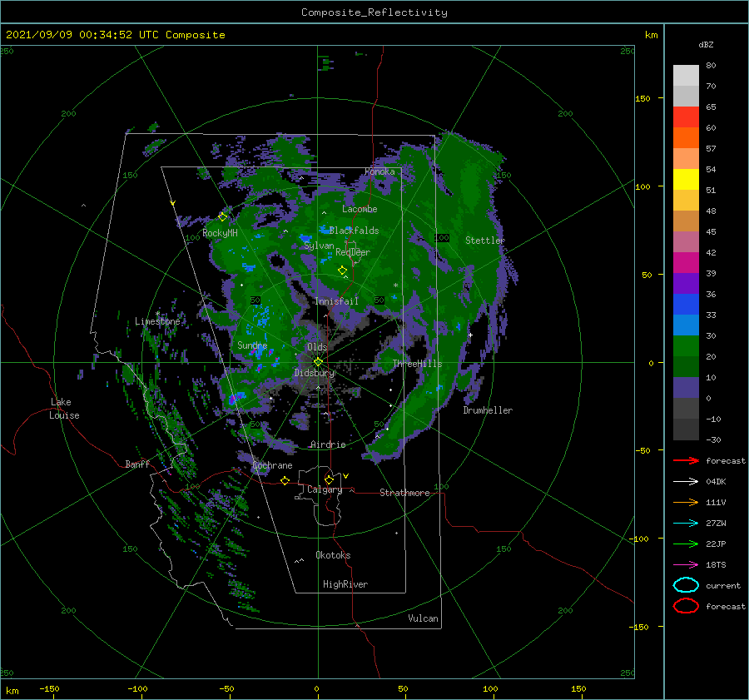Click the white 04DK arrow in legend
This screenshot has width=749, height=700.
(x=686, y=481)
